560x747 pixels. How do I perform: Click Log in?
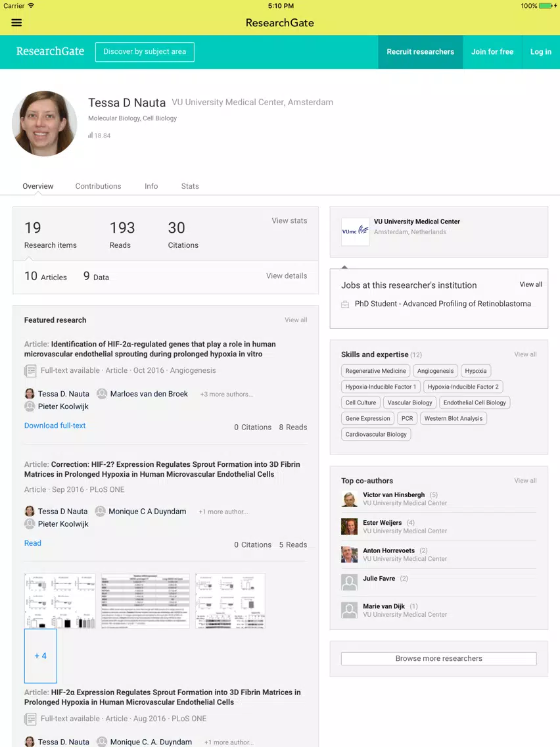click(x=541, y=52)
